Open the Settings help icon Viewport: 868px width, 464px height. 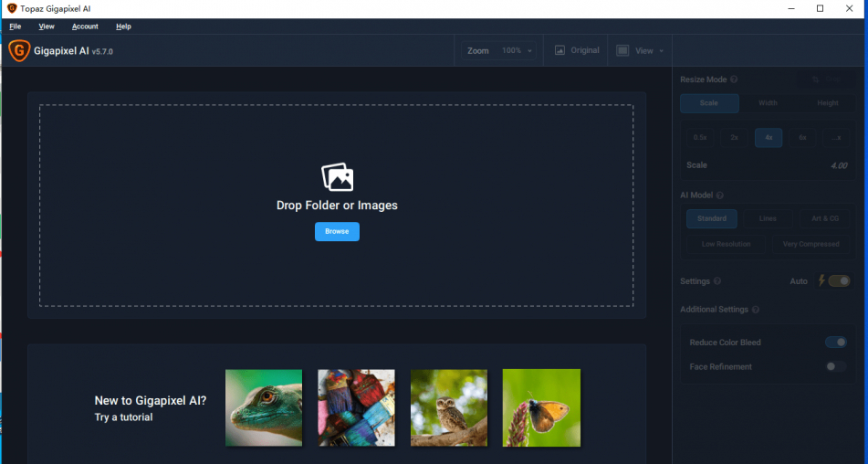[x=716, y=281]
